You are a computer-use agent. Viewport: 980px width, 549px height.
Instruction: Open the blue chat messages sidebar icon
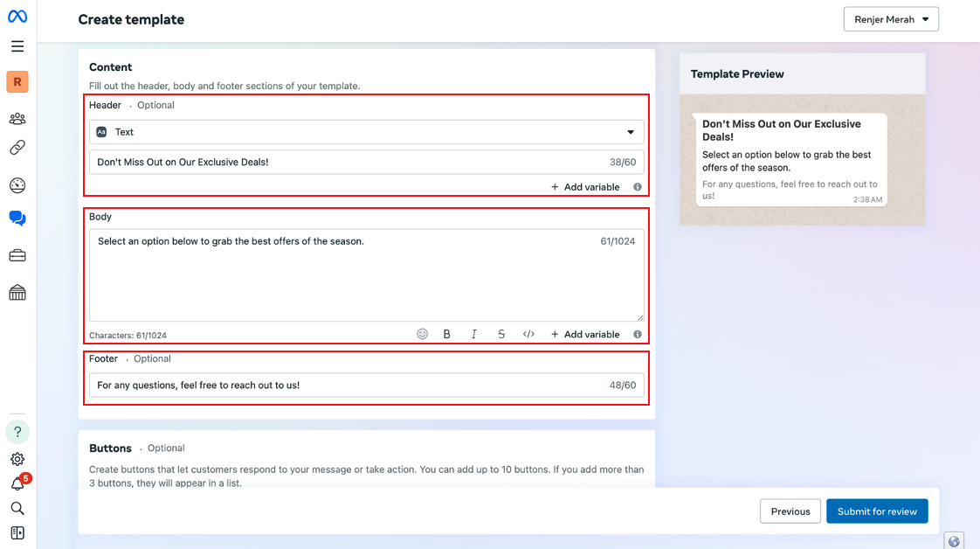click(x=17, y=219)
